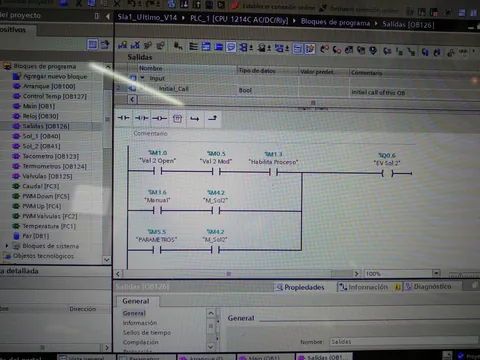Open the Diagnóstico tab
Viewport: 480px width, 360px height.
click(x=429, y=287)
